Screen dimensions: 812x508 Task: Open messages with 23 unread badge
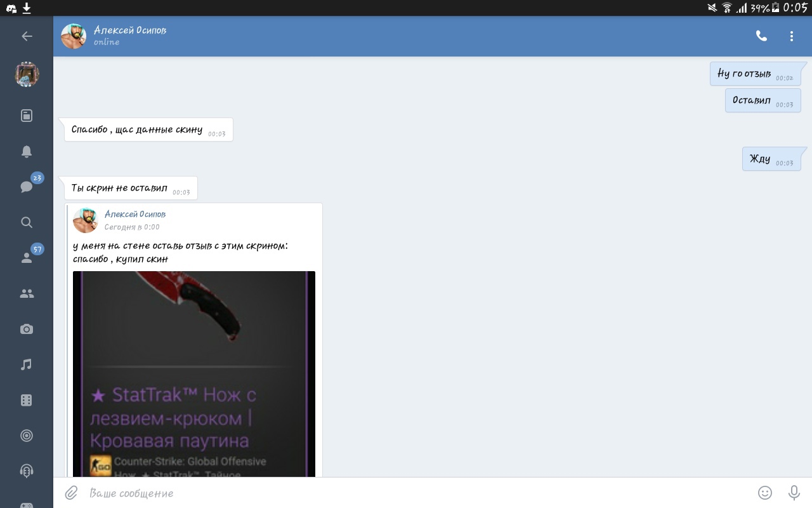27,187
